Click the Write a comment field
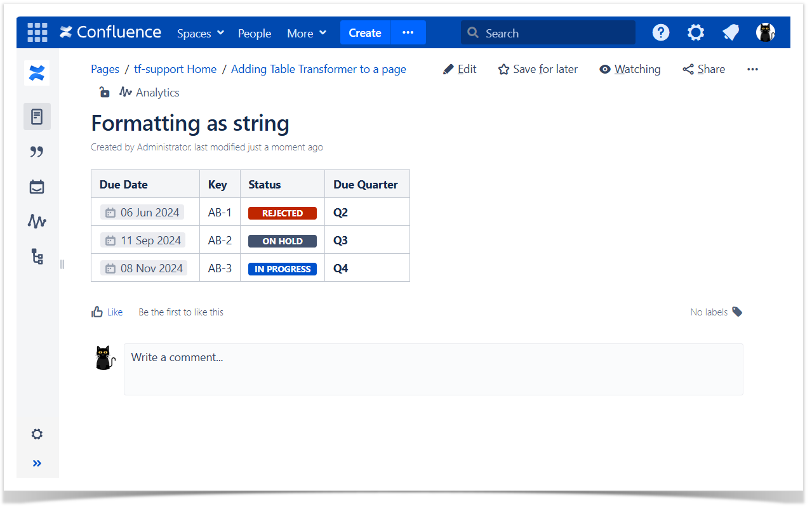 [433, 369]
